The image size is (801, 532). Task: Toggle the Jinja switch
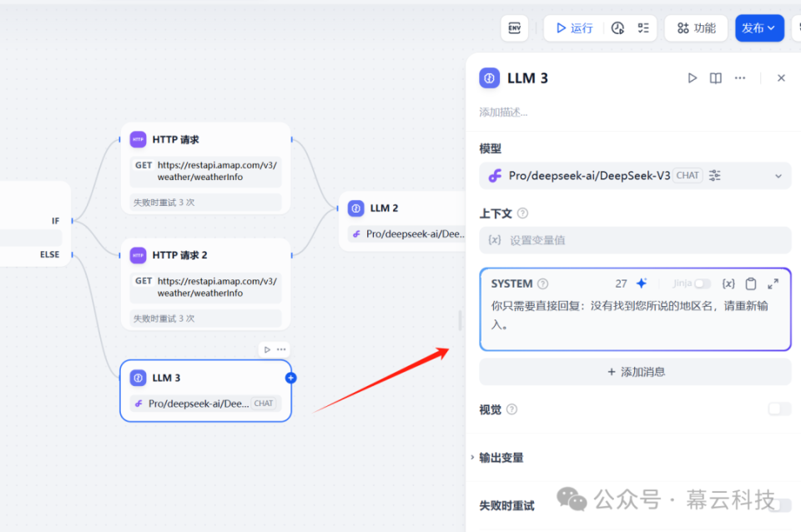[x=703, y=284]
